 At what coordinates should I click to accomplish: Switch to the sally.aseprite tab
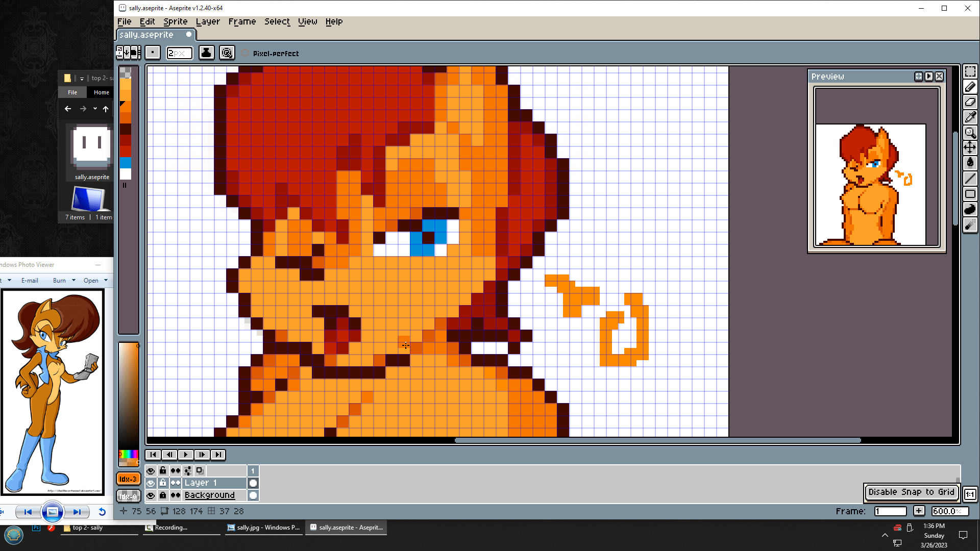tap(146, 35)
